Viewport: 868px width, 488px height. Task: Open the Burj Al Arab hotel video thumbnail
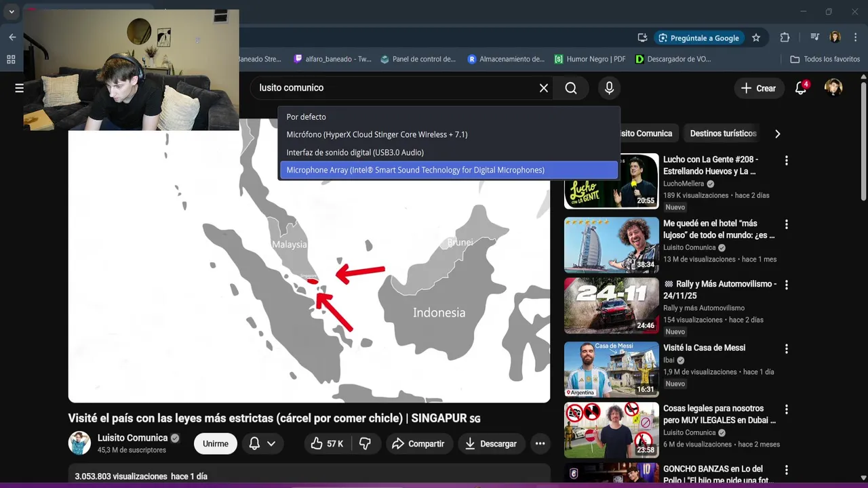click(x=612, y=245)
